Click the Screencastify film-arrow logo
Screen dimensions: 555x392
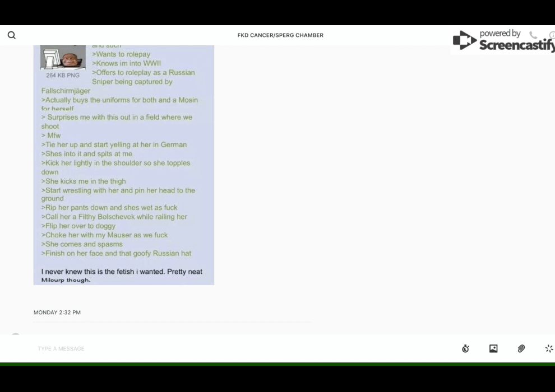click(464, 40)
